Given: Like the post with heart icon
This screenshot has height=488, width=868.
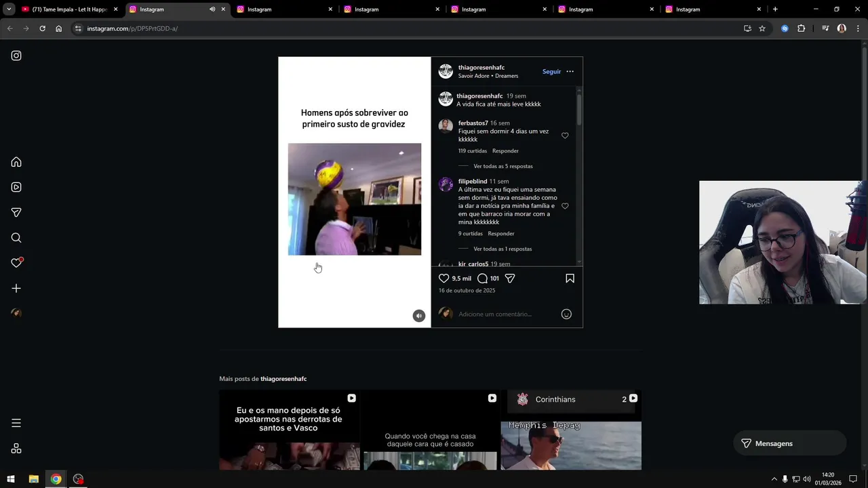Looking at the screenshot, I should coord(443,279).
